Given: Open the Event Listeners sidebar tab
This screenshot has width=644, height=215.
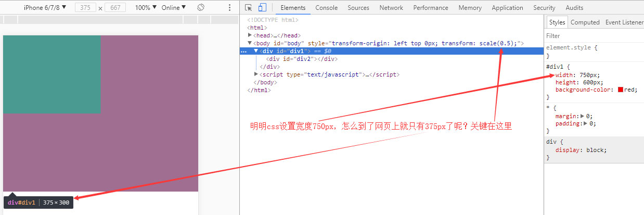Looking at the screenshot, I should click(x=624, y=22).
